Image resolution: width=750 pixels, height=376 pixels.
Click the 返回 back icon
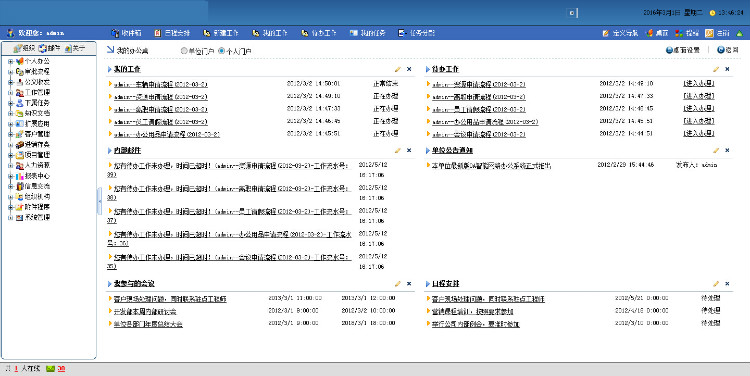tap(721, 50)
